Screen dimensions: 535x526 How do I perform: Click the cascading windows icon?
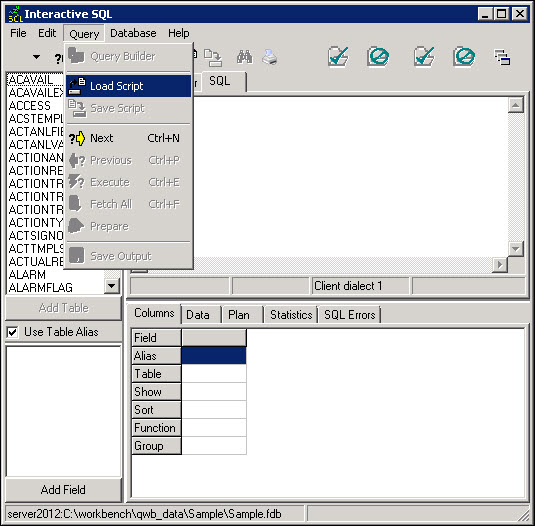(x=503, y=57)
